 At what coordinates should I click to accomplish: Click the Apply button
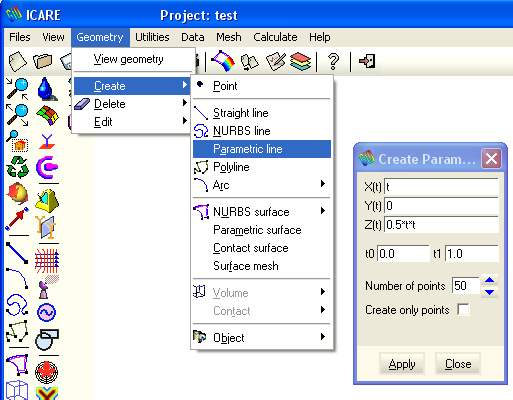coord(402,364)
